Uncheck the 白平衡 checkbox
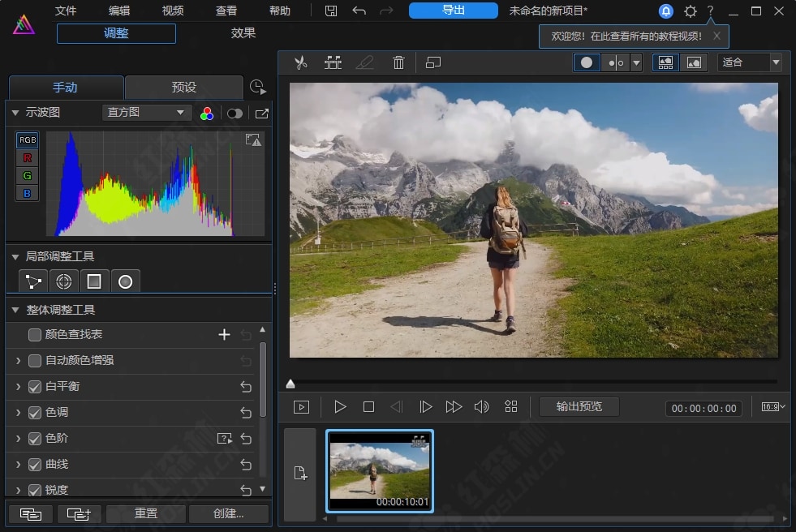The width and height of the screenshot is (796, 532). click(35, 387)
